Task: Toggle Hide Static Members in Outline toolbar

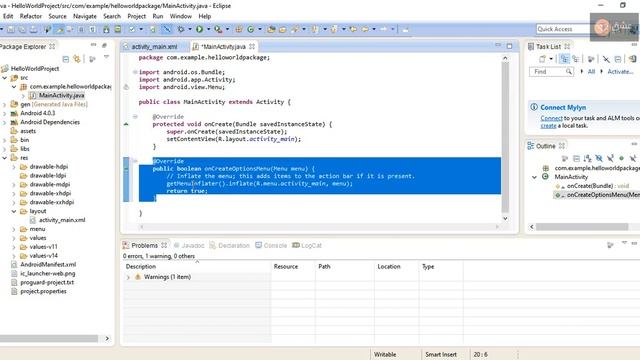Action: point(610,158)
